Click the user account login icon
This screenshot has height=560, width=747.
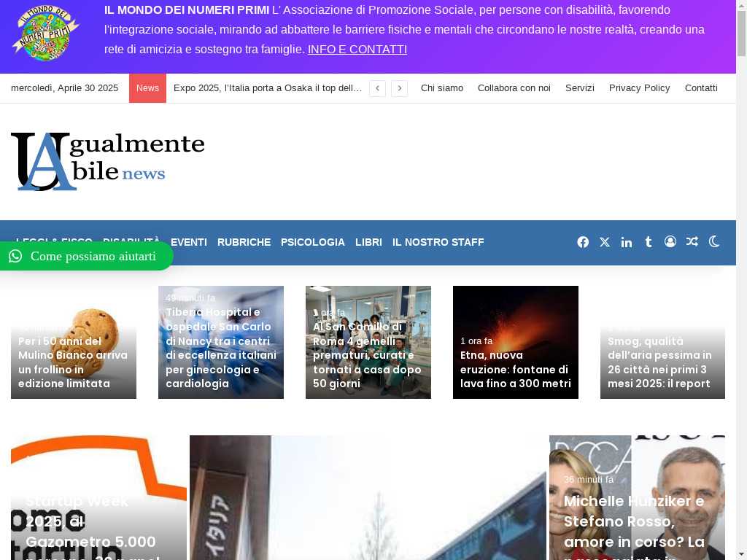(x=670, y=241)
